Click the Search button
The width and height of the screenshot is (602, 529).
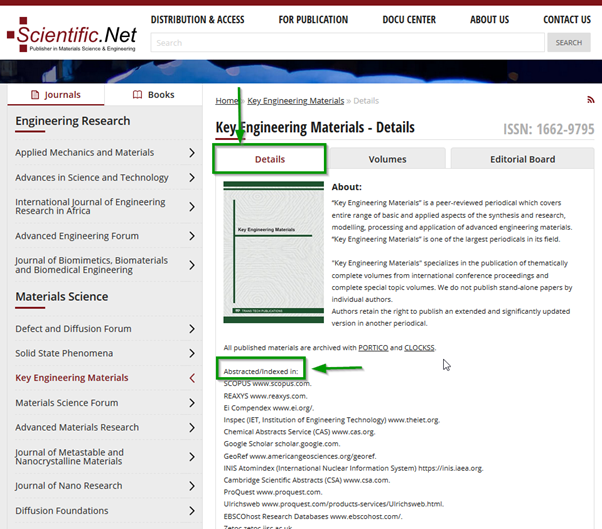[569, 43]
